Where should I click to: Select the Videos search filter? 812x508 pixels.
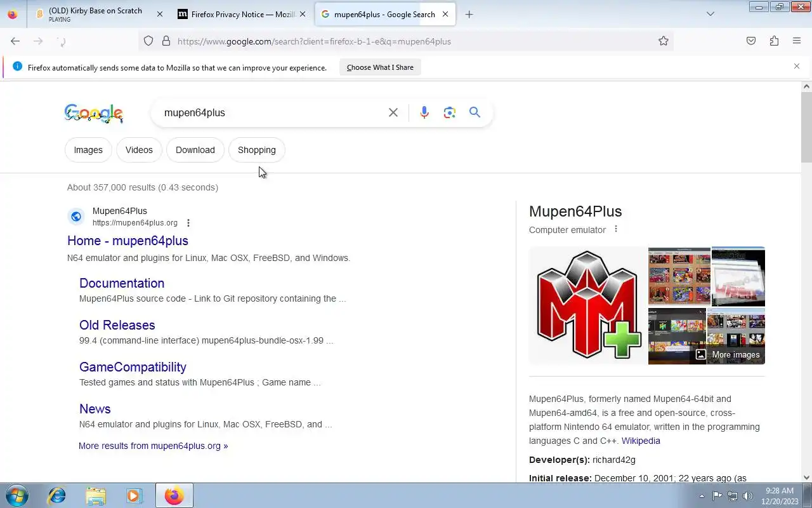point(139,150)
